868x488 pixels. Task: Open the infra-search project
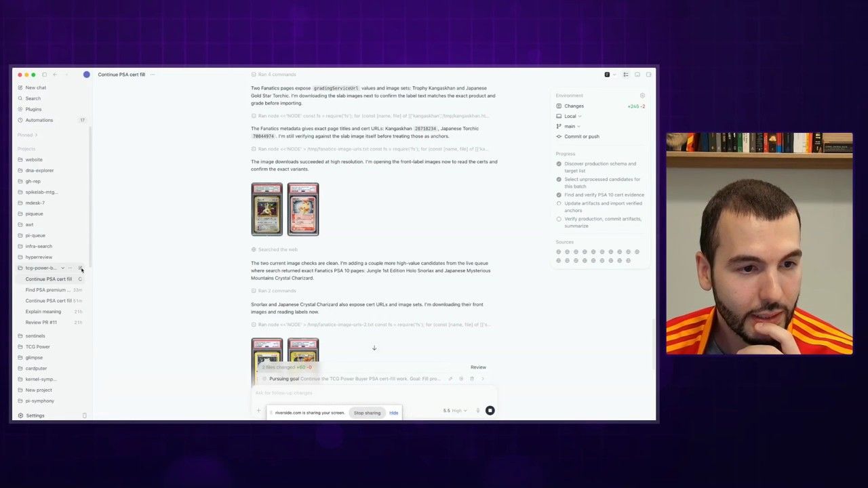coord(39,246)
